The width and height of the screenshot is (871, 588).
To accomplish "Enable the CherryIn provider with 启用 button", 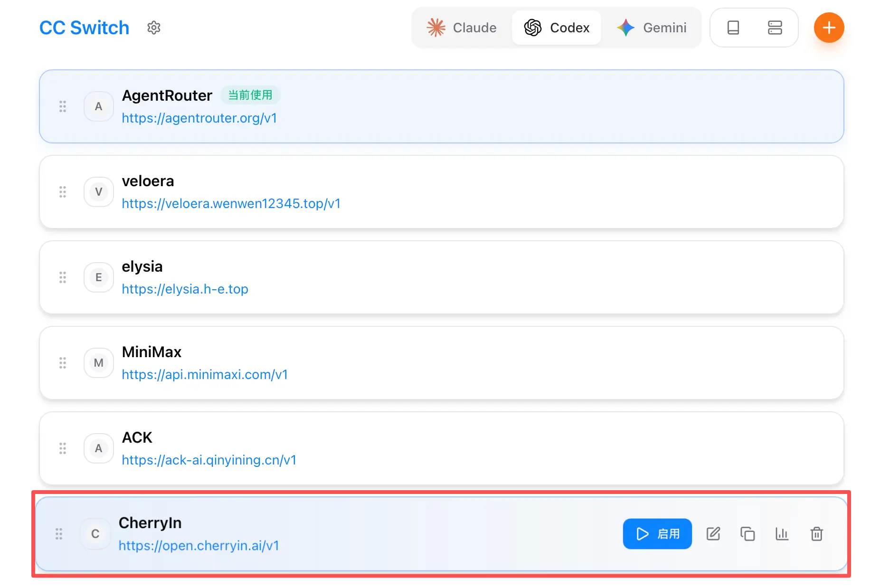I will (x=657, y=534).
